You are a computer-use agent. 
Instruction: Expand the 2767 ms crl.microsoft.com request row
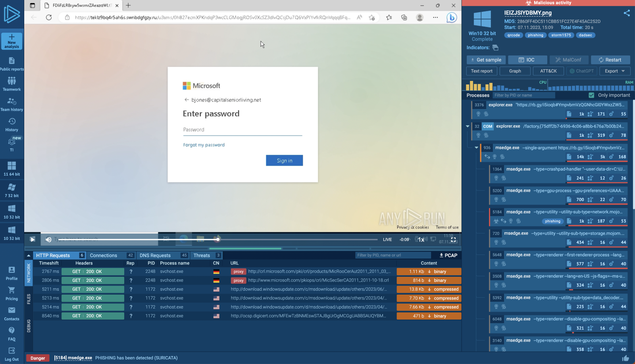pyautogui.click(x=247, y=272)
